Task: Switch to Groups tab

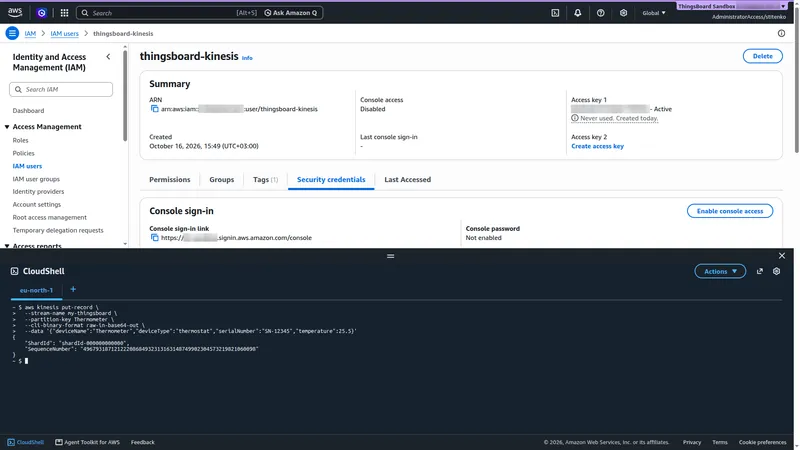Action: point(221,180)
